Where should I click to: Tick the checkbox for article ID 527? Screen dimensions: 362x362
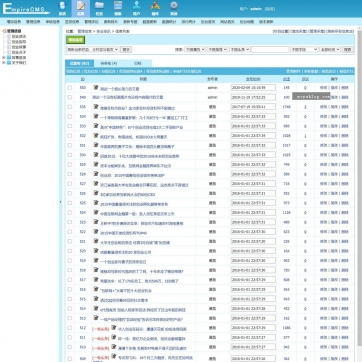tap(70, 184)
